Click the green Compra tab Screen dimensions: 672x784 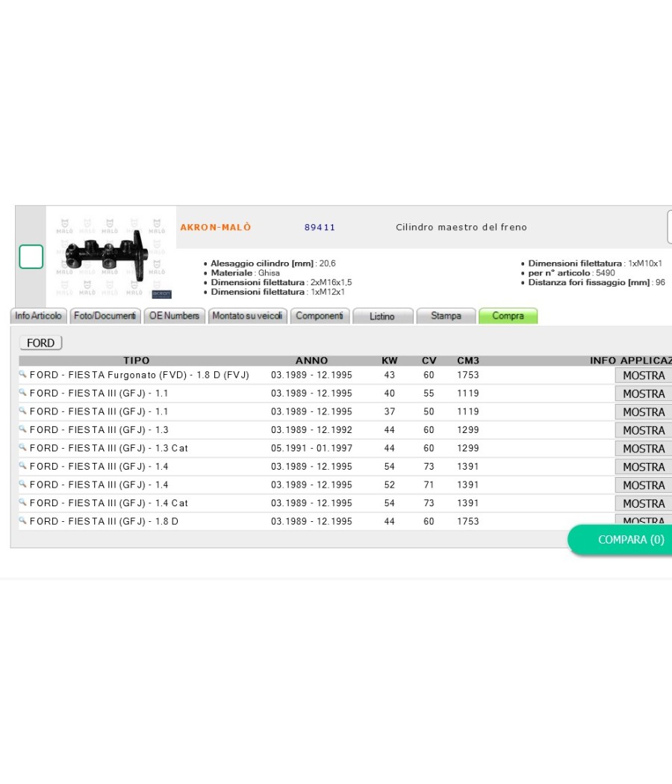coord(508,316)
